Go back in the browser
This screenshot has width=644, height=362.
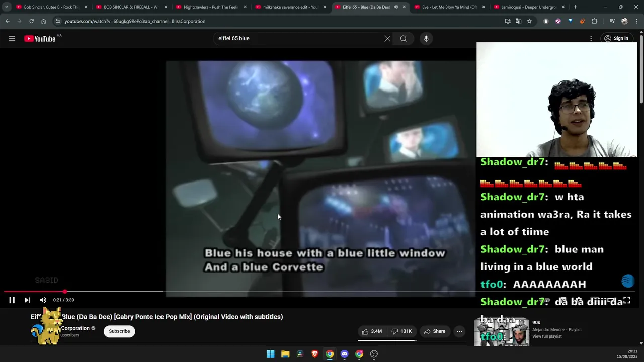point(7,21)
